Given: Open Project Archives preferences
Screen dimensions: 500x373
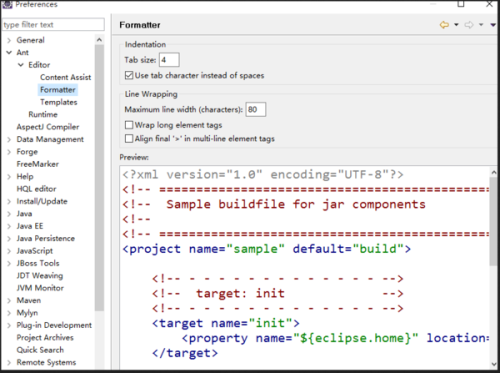Looking at the screenshot, I should [x=45, y=338].
